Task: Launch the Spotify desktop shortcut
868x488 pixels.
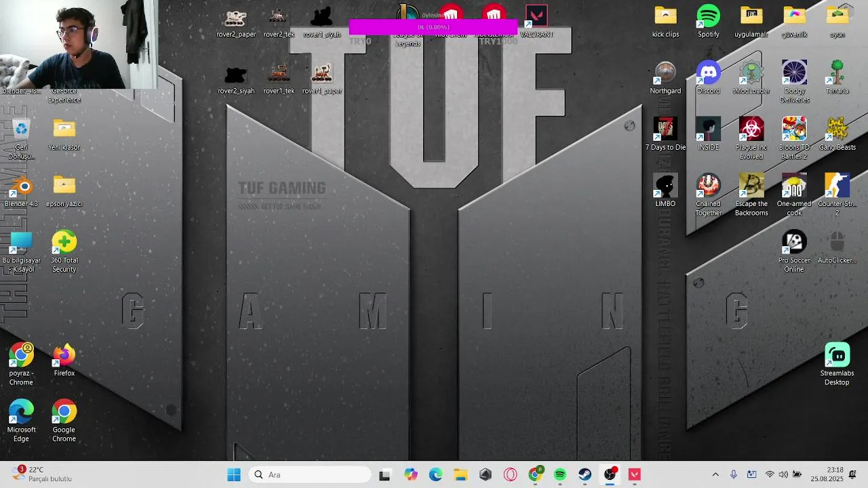Action: [709, 22]
